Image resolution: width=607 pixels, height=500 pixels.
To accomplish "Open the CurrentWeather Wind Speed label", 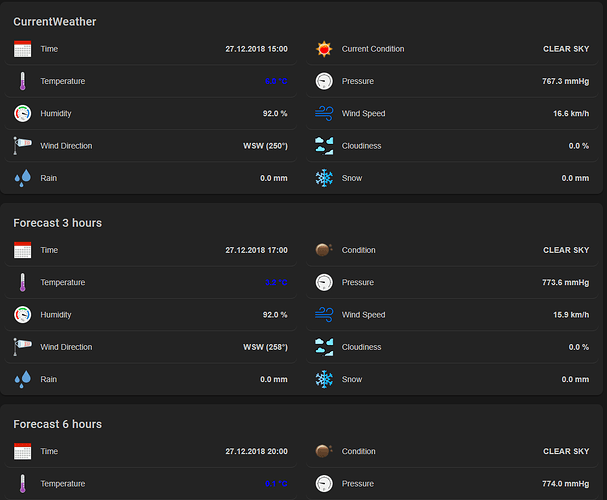I will pyautogui.click(x=363, y=114).
